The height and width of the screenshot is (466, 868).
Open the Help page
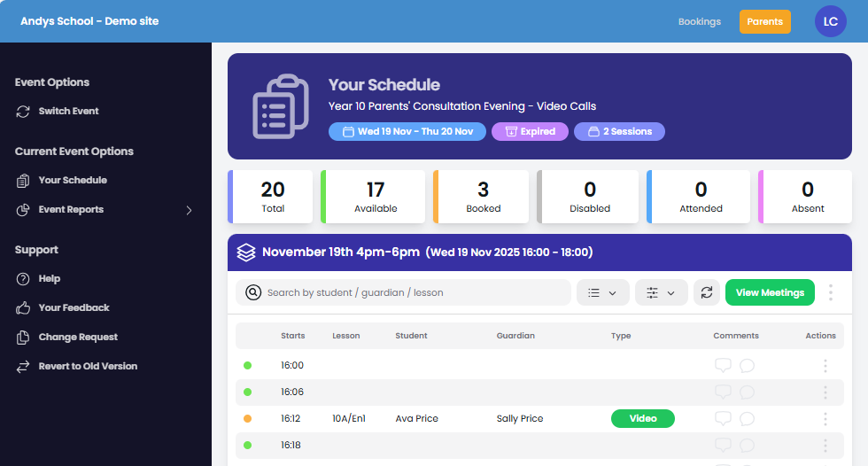pos(50,279)
